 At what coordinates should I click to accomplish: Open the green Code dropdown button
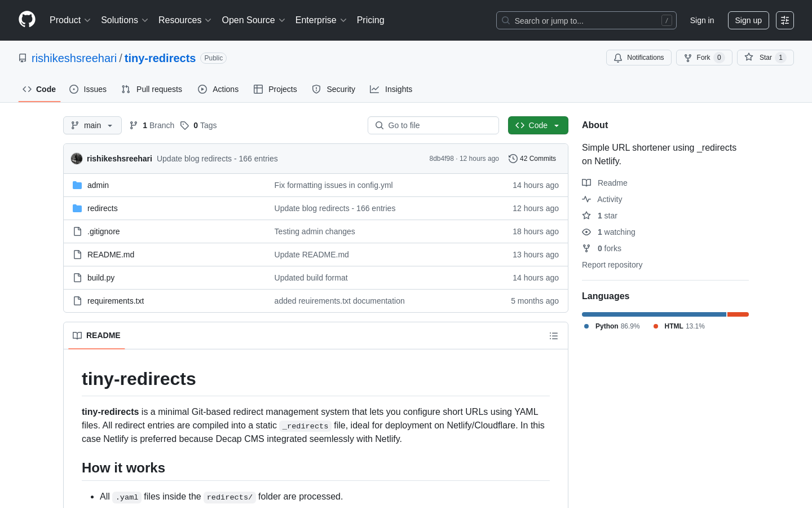coord(538,125)
